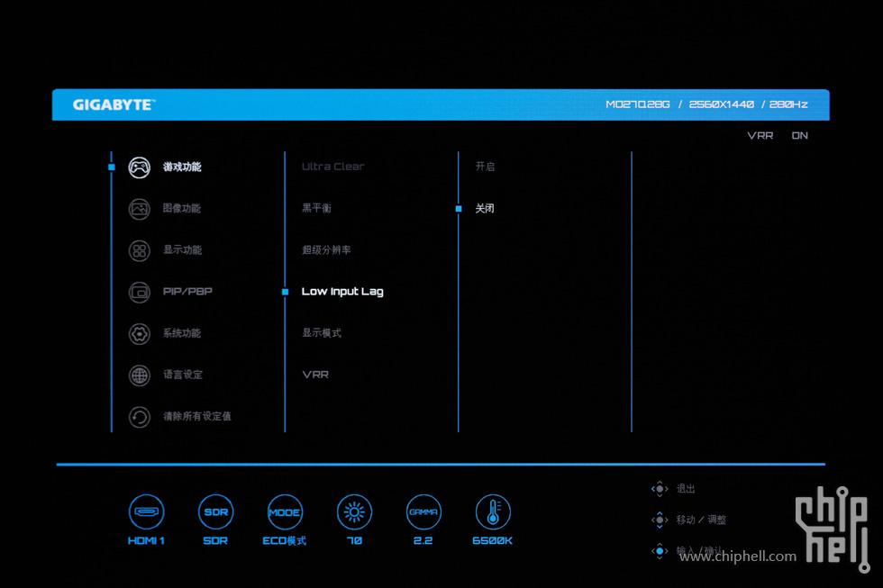This screenshot has width=883, height=588.
Task: Click the ECO模式 label
Action: pos(285,541)
